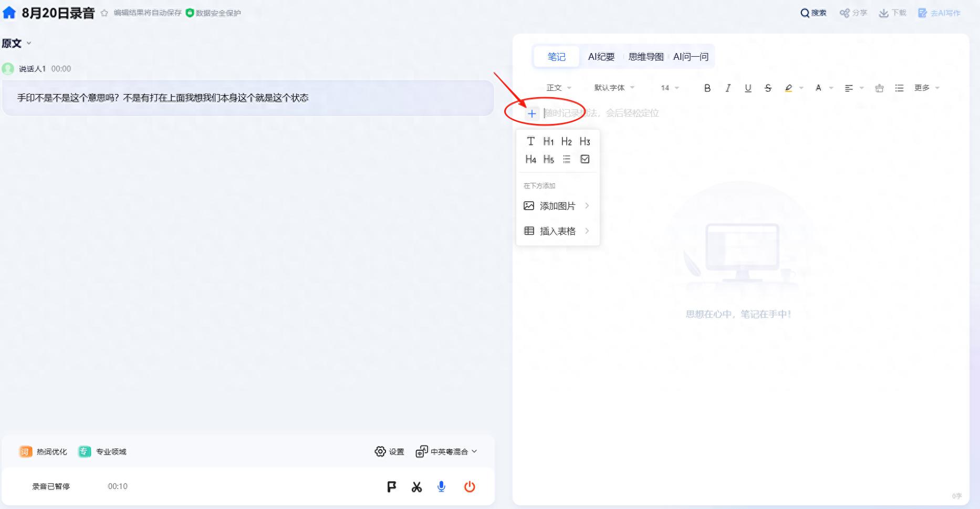Open the 添加图片 submenu
Screen dimensions: 980x509
(x=558, y=206)
